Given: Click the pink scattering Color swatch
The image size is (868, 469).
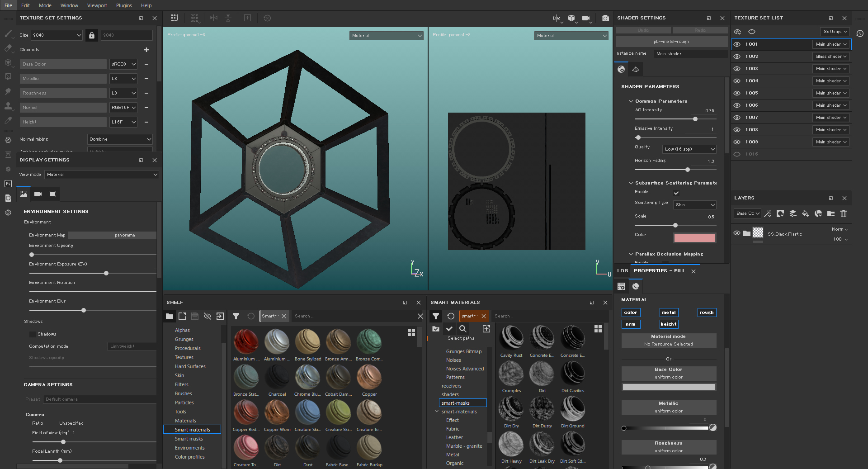Looking at the screenshot, I should (x=695, y=238).
